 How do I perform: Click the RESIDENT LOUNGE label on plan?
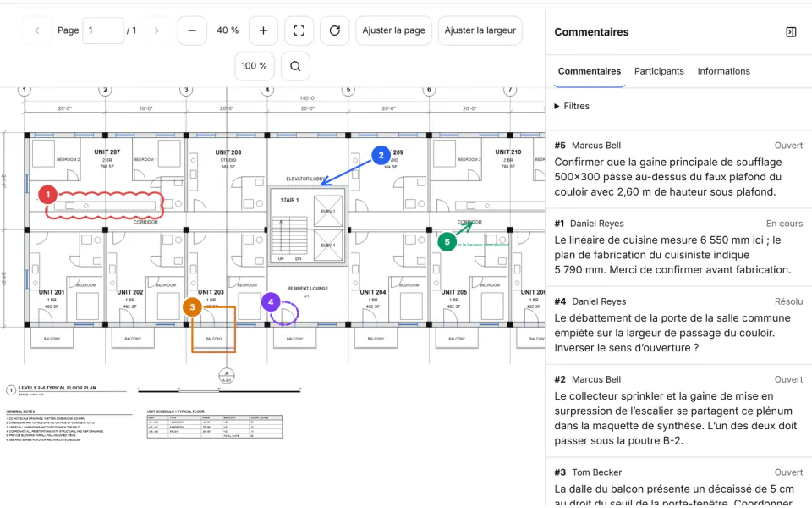pyautogui.click(x=307, y=288)
